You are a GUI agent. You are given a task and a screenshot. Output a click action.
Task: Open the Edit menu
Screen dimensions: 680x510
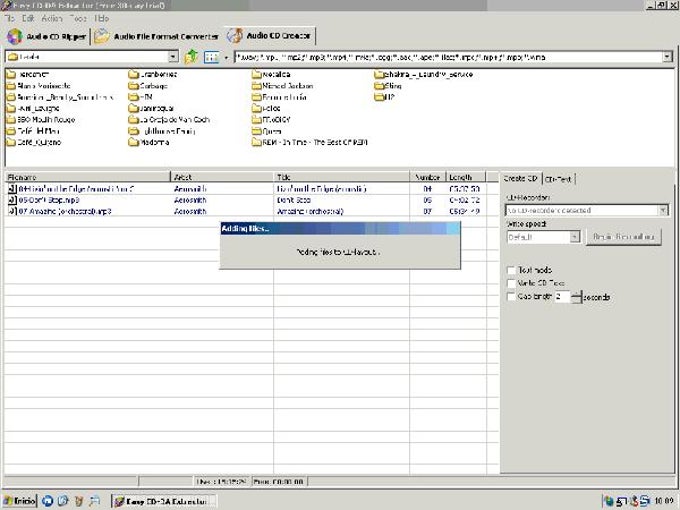tap(28, 18)
